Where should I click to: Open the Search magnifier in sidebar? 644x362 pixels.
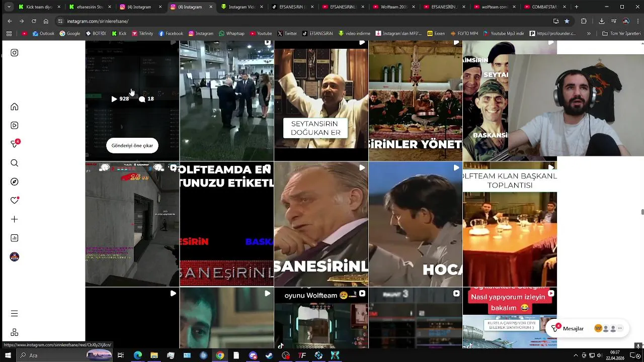tap(15, 163)
